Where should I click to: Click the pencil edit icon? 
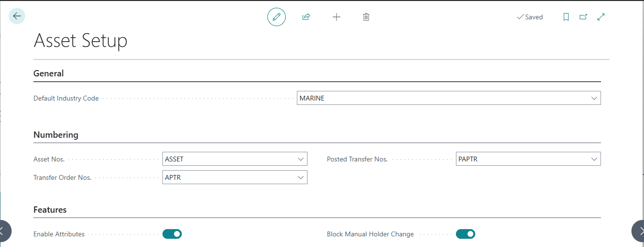(277, 17)
